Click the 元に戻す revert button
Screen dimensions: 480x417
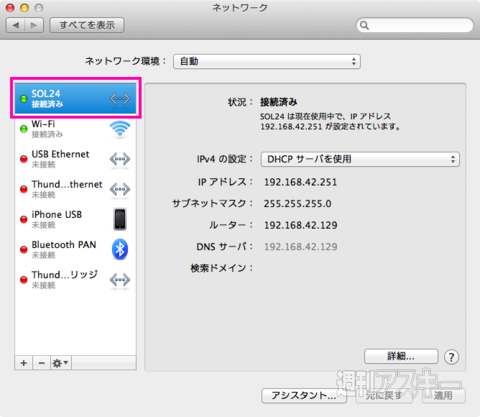coord(383,396)
